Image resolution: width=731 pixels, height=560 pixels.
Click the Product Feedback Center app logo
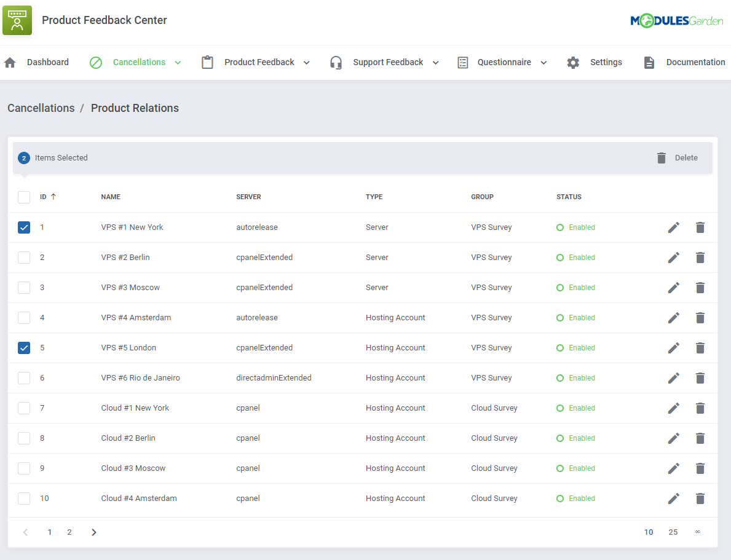tap(17, 20)
